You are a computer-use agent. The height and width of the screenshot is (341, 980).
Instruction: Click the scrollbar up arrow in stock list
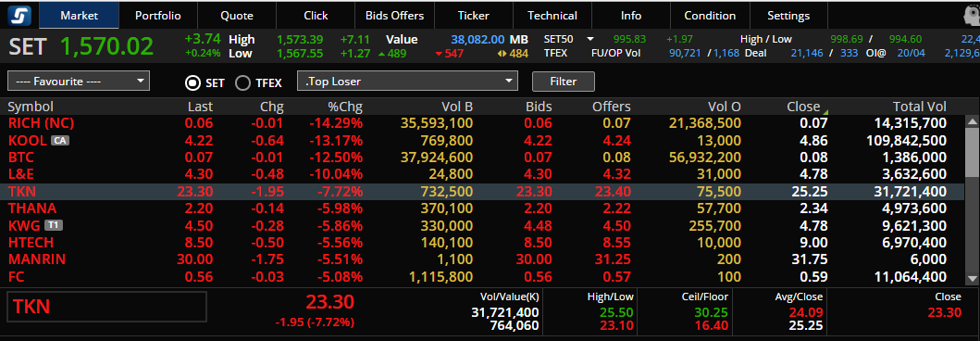972,121
